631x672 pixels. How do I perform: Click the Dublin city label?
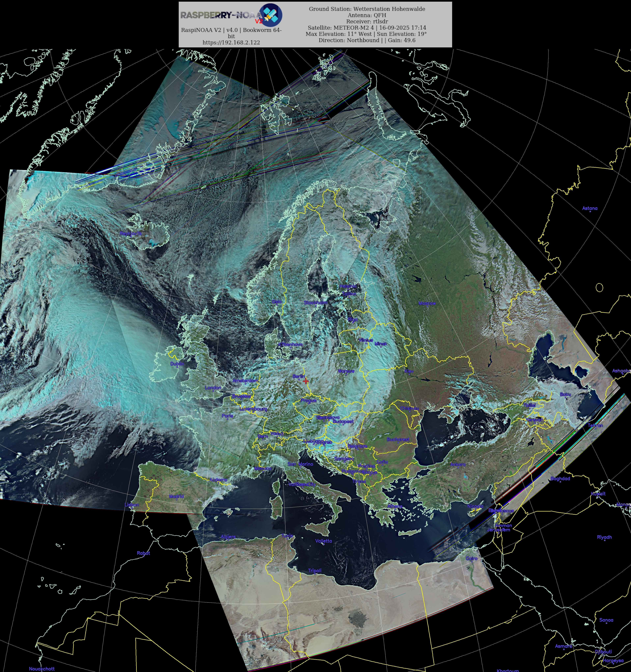point(177,364)
